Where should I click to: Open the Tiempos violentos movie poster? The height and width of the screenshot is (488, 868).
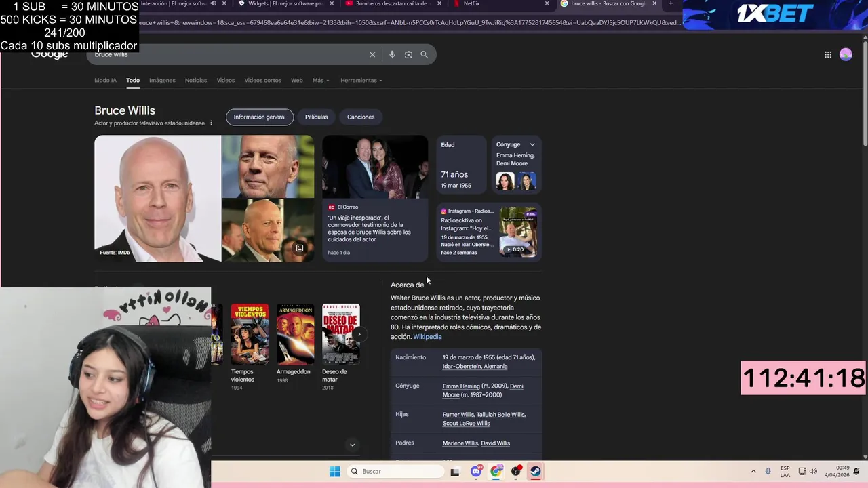click(250, 334)
